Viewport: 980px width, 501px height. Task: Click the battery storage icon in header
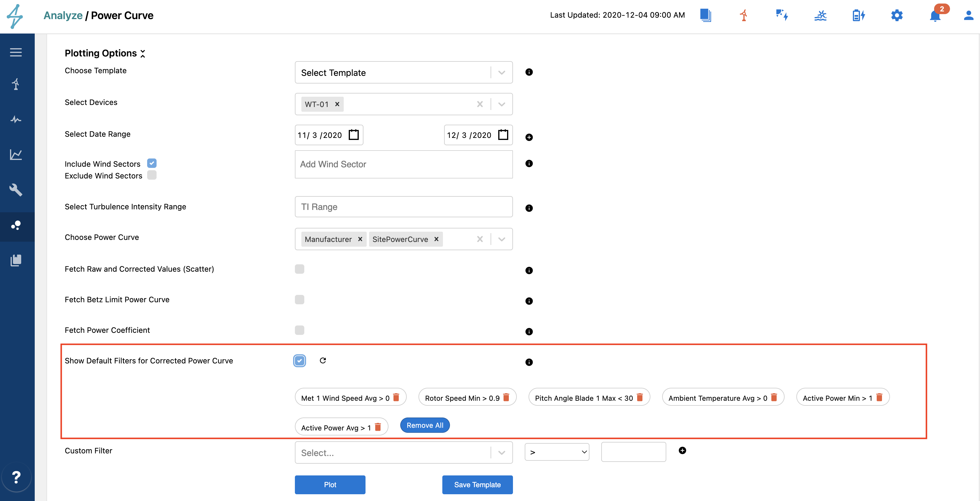pyautogui.click(x=859, y=16)
